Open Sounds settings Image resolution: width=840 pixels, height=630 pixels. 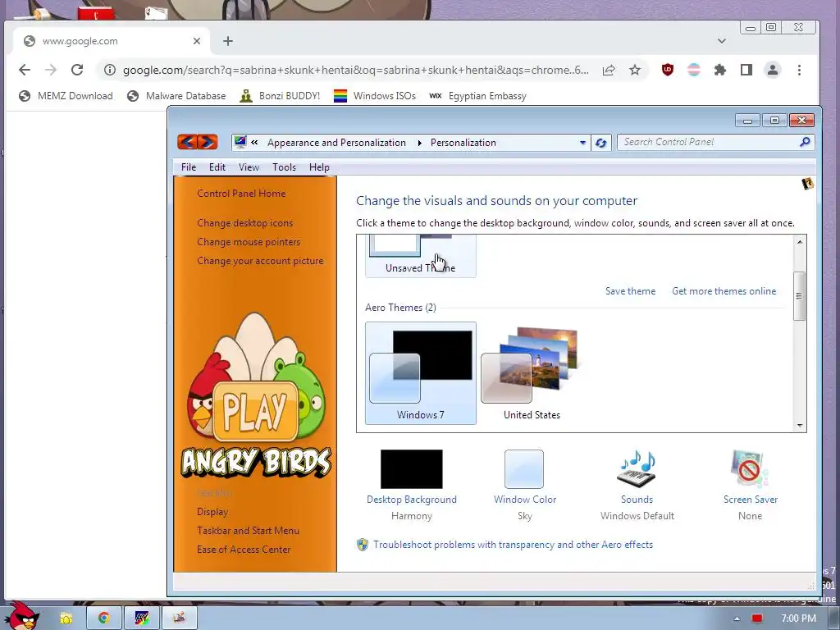pos(637,485)
